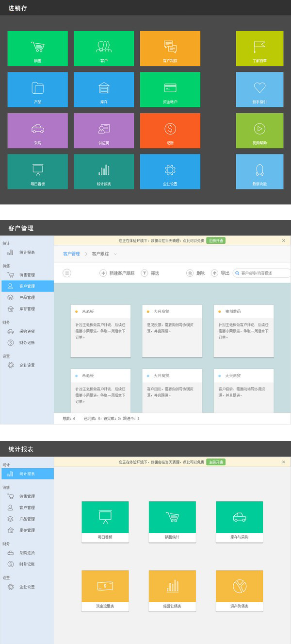
Task: Open the 神州数码 customer tracking card
Action: (x=243, y=331)
